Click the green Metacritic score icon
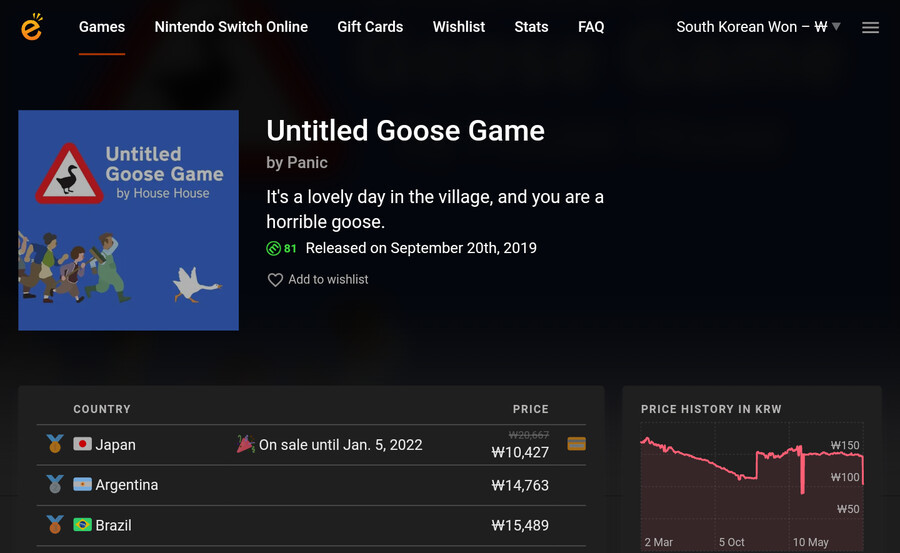This screenshot has width=900, height=553. tap(273, 248)
